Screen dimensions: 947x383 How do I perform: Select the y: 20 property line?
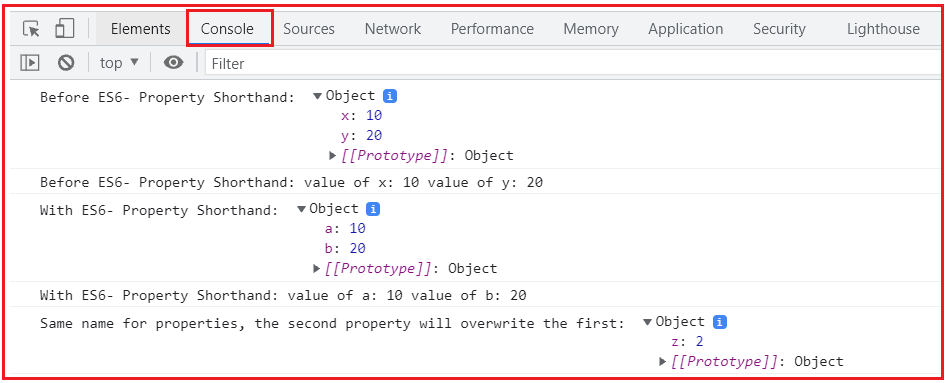click(x=362, y=136)
